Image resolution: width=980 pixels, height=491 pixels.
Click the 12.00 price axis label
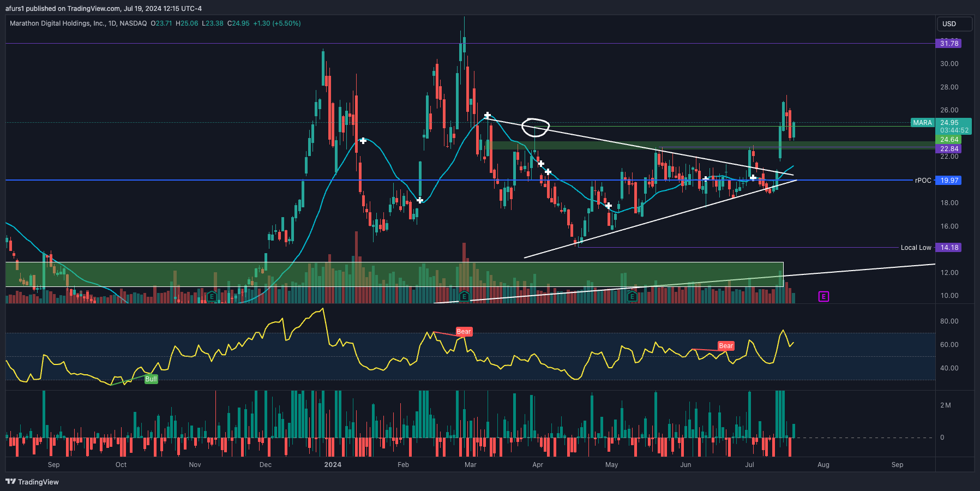949,273
